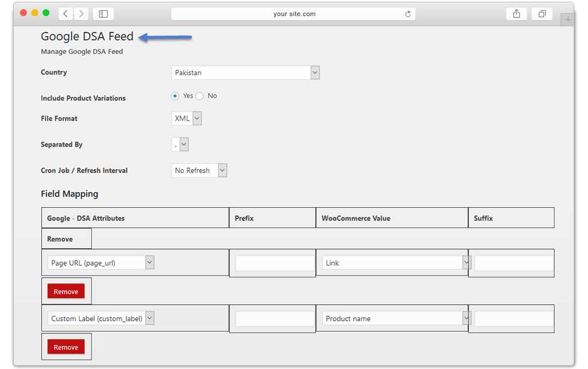Open the Country dropdown showing Pakistan
Viewport: 588px width, 369px height.
[245, 73]
